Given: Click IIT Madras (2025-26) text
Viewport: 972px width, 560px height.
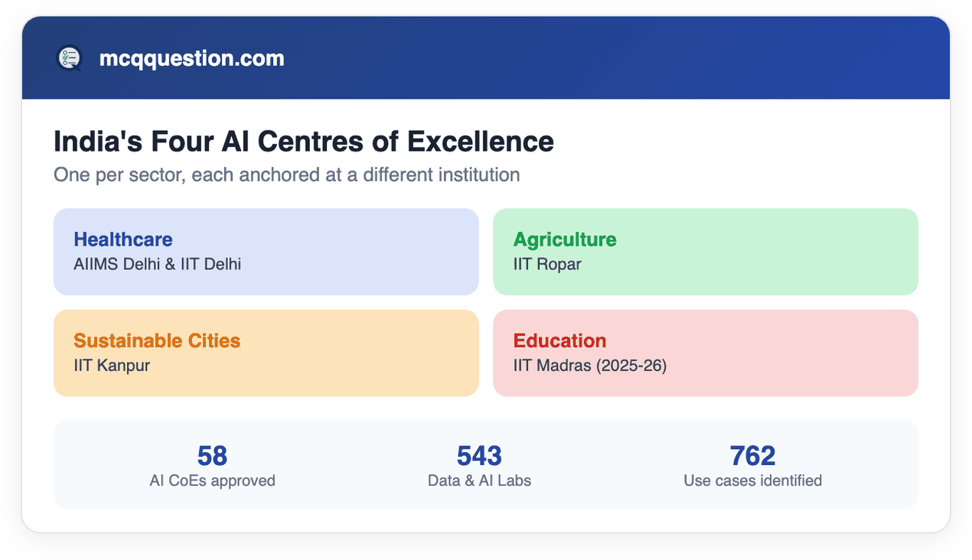Looking at the screenshot, I should click(590, 366).
